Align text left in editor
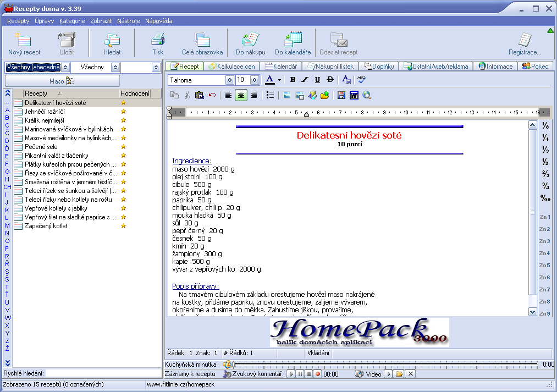Image resolution: width=557 pixels, height=392 pixels. point(228,95)
